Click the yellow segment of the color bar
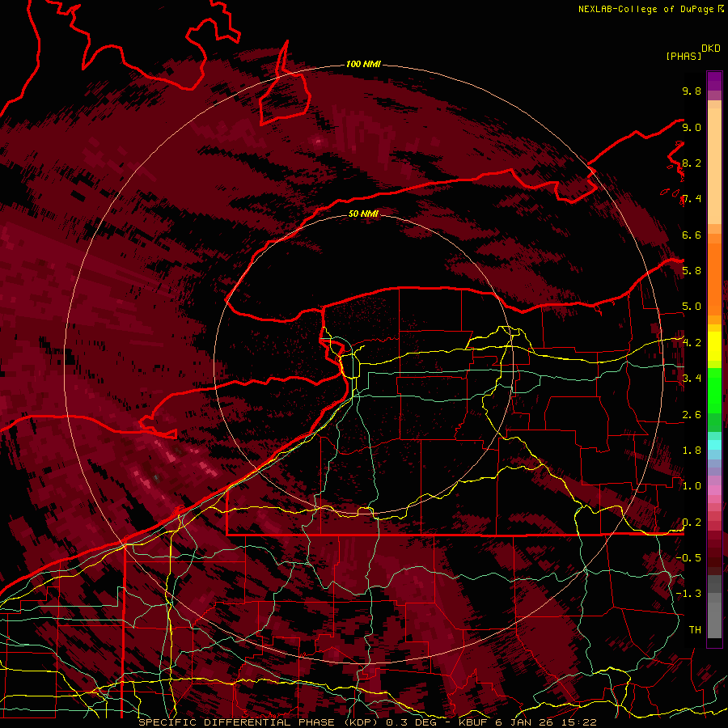Screen dimensions: 728x728 click(714, 346)
